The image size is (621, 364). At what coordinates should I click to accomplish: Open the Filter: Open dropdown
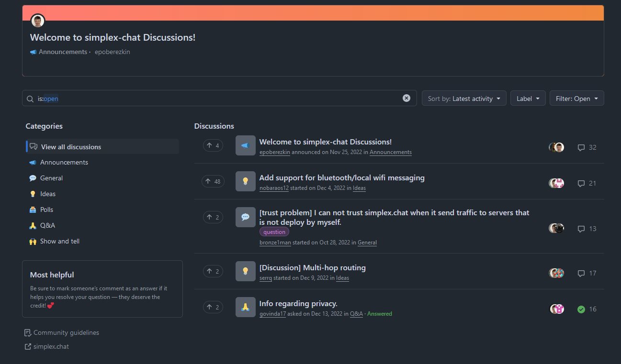click(577, 99)
